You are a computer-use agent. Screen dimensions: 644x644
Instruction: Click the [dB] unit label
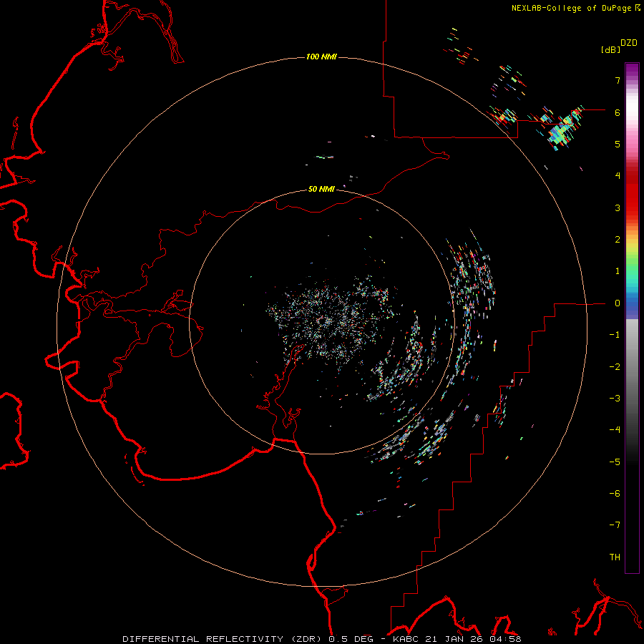click(x=610, y=49)
